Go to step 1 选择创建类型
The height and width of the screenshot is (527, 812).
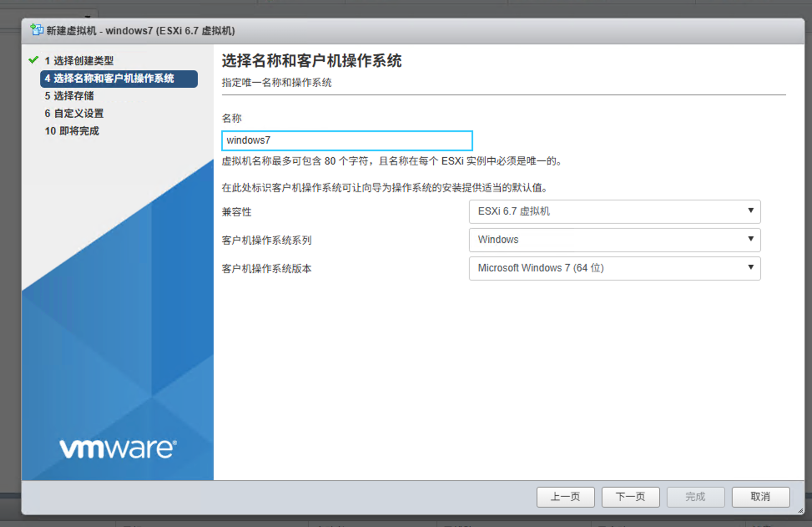pyautogui.click(x=79, y=61)
